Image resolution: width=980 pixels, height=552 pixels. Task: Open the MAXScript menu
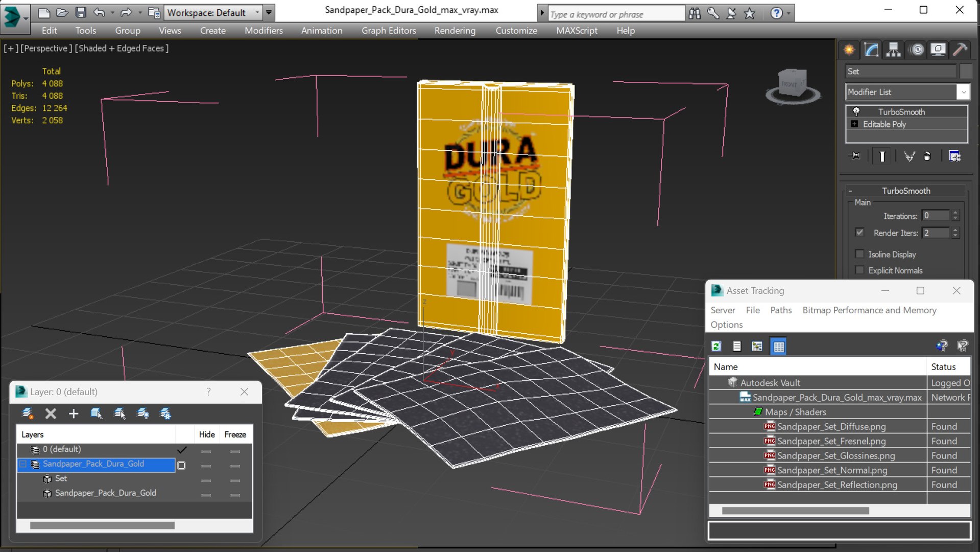(x=577, y=31)
